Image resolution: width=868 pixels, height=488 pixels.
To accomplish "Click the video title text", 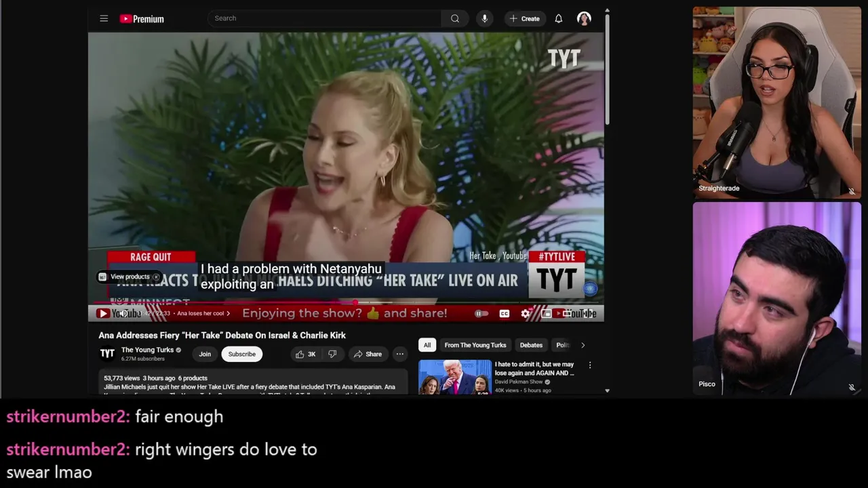I will tap(222, 335).
